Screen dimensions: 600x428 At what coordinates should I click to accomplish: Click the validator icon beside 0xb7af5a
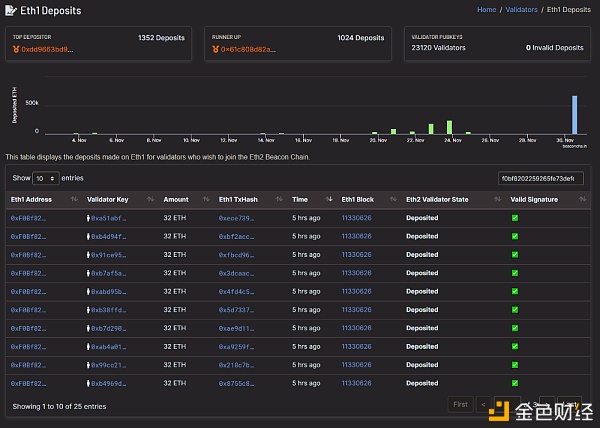click(88, 273)
